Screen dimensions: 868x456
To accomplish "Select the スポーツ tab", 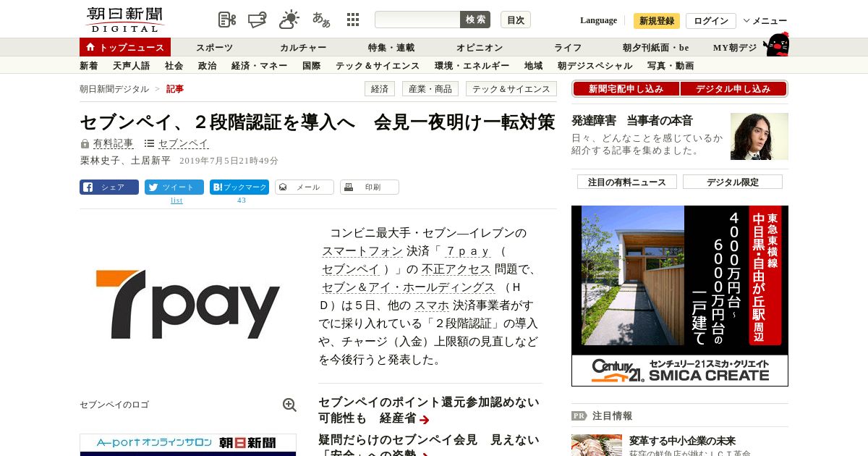I will pyautogui.click(x=215, y=47).
